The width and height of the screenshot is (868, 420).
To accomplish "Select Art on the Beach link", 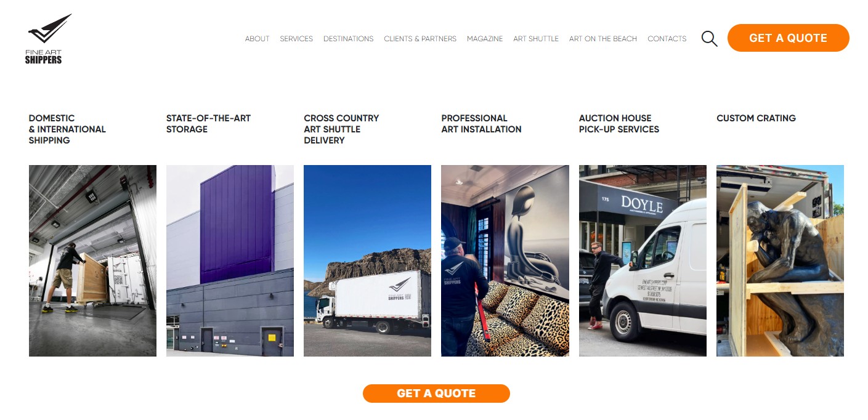I will point(603,39).
